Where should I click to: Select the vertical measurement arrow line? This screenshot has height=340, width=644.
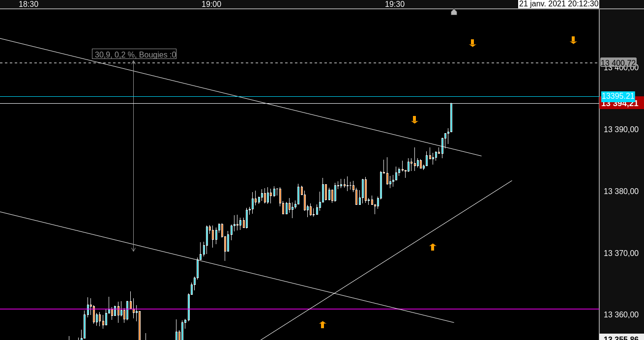[x=133, y=156]
